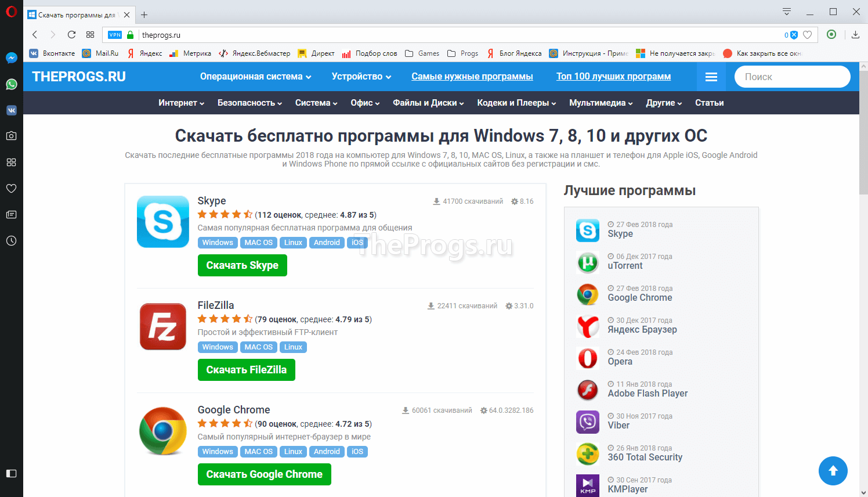The height and width of the screenshot is (497, 868).
Task: Expand the Безопасность category menu
Action: (x=250, y=103)
